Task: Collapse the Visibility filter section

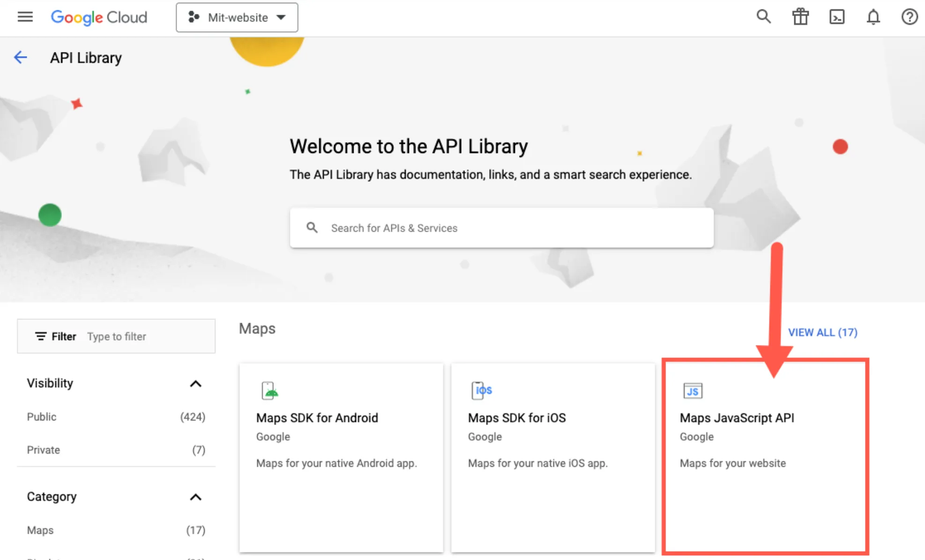Action: click(x=196, y=384)
